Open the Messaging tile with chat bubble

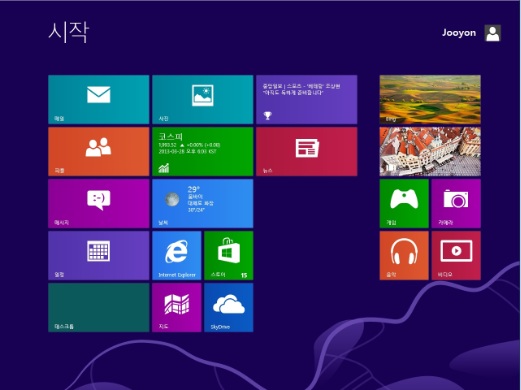point(99,203)
